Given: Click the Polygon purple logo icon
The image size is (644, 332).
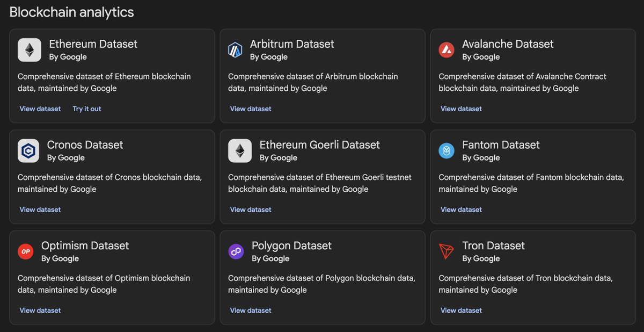Looking at the screenshot, I should point(236,251).
